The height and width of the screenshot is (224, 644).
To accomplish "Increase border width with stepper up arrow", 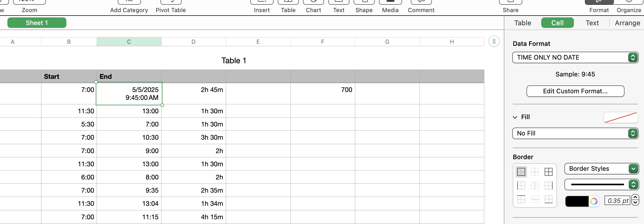I will [635, 197].
